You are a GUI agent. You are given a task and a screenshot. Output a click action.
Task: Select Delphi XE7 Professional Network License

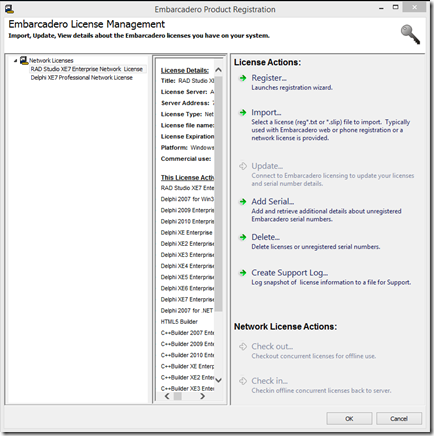coord(82,78)
